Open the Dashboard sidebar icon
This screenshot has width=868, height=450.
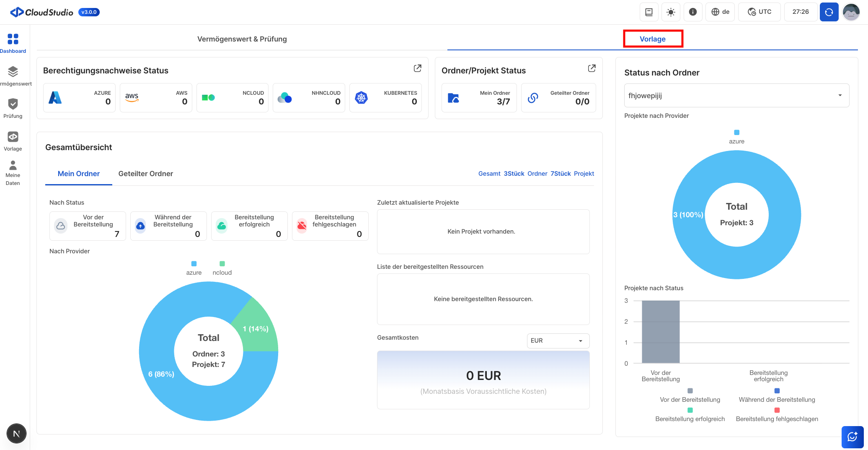pos(13,39)
